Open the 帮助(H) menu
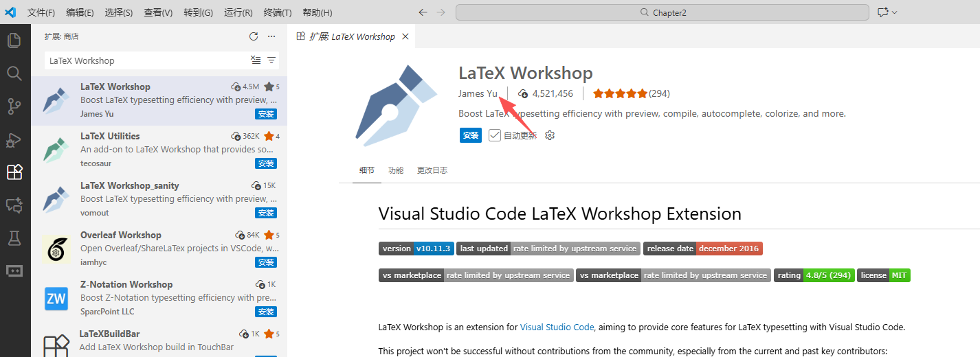Image resolution: width=980 pixels, height=357 pixels. [x=318, y=12]
